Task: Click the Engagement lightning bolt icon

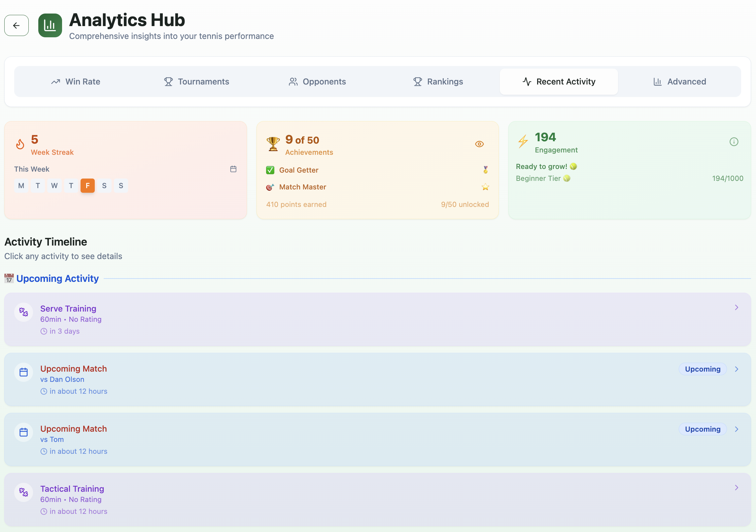Action: click(x=523, y=141)
